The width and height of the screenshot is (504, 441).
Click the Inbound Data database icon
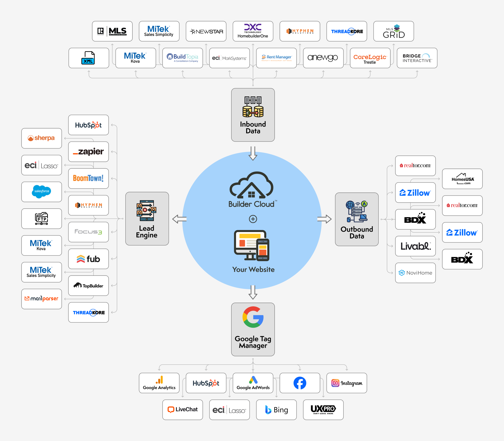(x=253, y=107)
